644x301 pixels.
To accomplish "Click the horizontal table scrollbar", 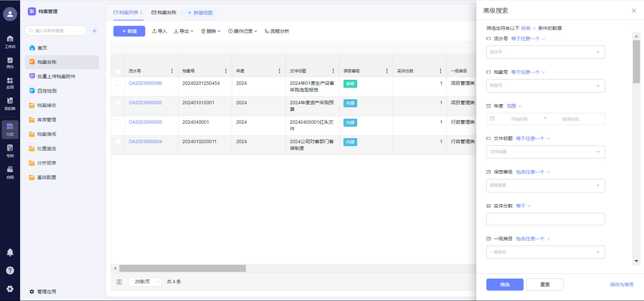I will click(x=182, y=268).
